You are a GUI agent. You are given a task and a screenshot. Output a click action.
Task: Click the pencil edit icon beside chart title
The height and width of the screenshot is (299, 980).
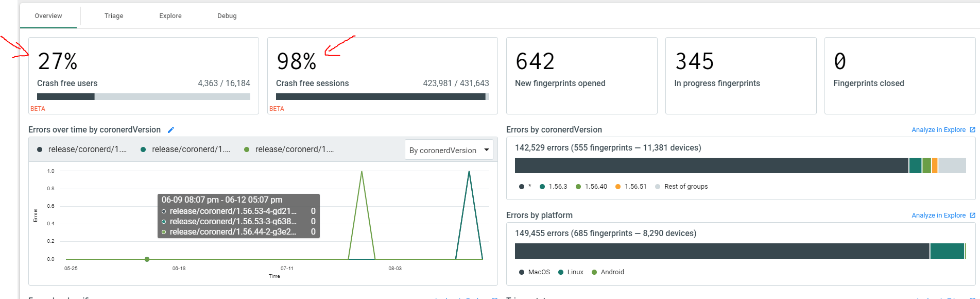pyautogui.click(x=171, y=130)
